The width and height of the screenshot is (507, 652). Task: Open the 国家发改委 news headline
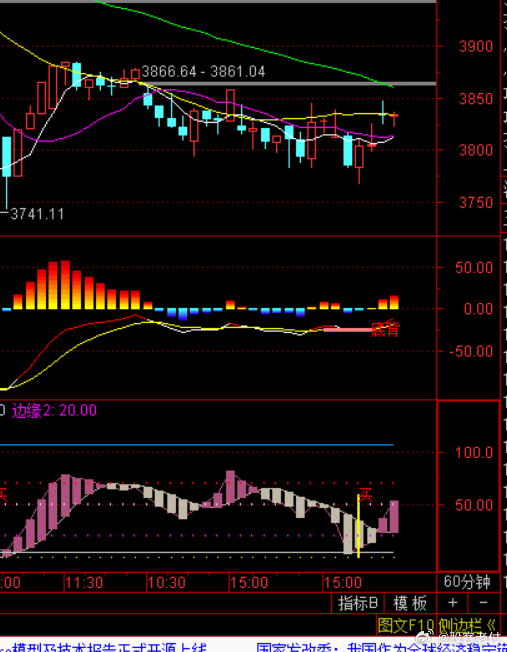(381, 648)
